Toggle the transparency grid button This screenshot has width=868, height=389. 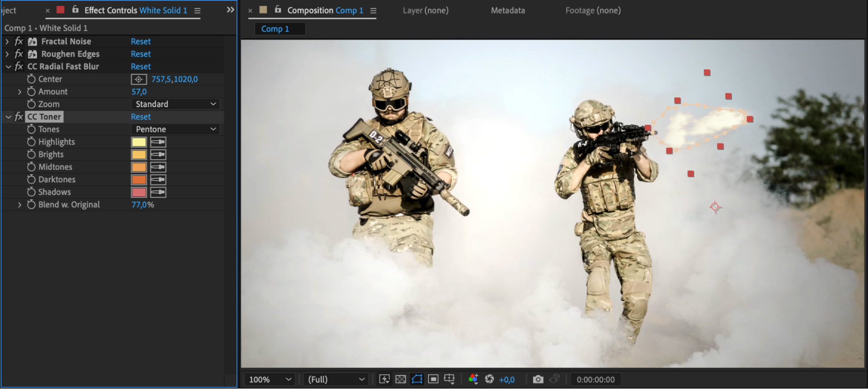point(401,379)
